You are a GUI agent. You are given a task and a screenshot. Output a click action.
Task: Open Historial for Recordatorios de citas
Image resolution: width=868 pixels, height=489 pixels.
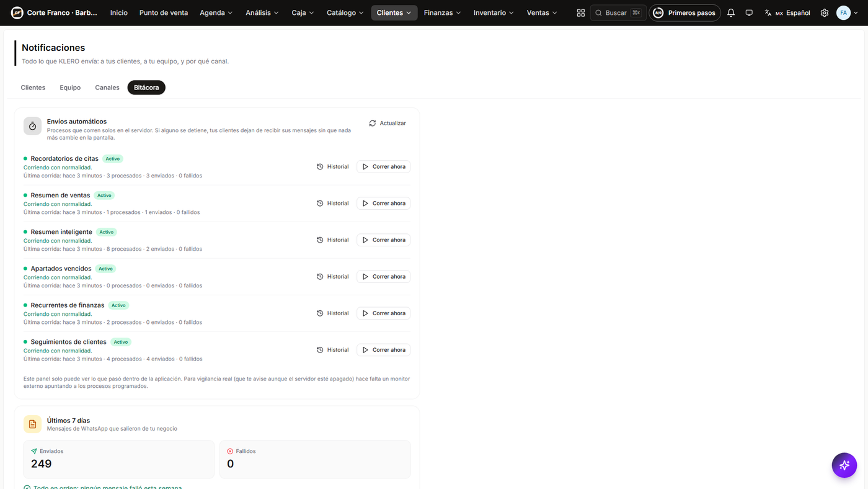pos(332,166)
